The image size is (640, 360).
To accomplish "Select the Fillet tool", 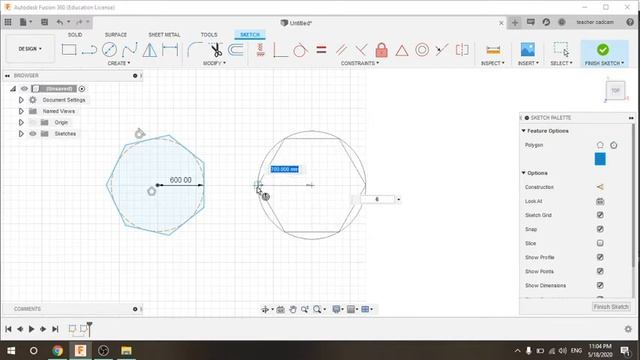I will pos(195,50).
